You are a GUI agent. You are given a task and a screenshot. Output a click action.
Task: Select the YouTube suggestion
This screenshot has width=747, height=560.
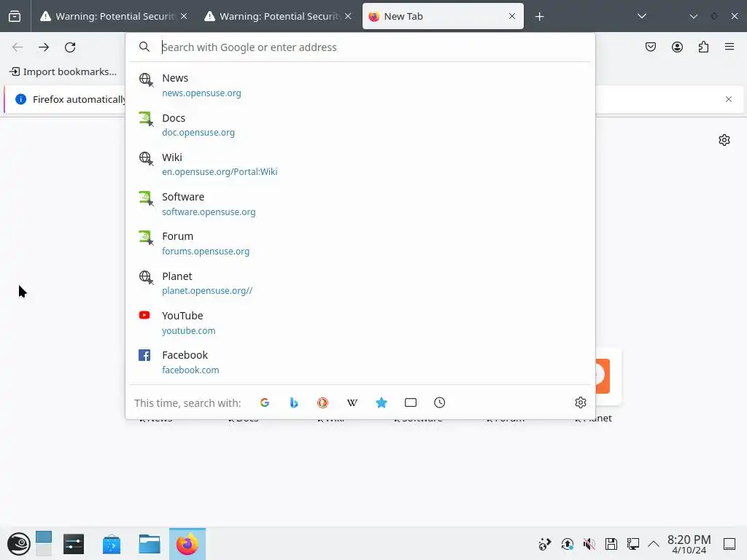click(x=360, y=322)
